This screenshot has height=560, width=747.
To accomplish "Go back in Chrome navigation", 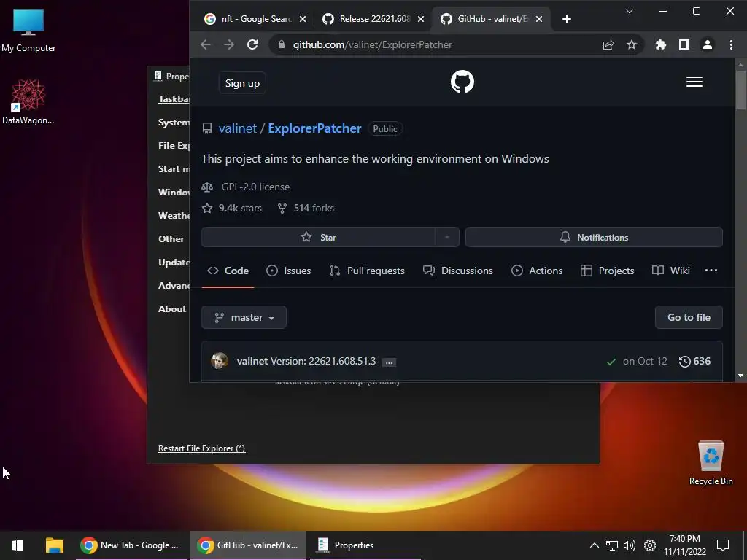I will pyautogui.click(x=205, y=44).
